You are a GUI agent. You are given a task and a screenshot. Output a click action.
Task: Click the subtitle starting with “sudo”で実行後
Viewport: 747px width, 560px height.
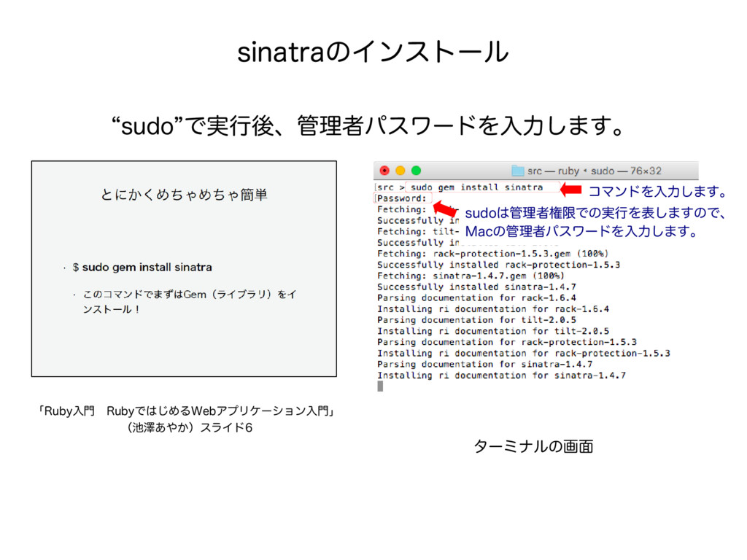pyautogui.click(x=368, y=125)
